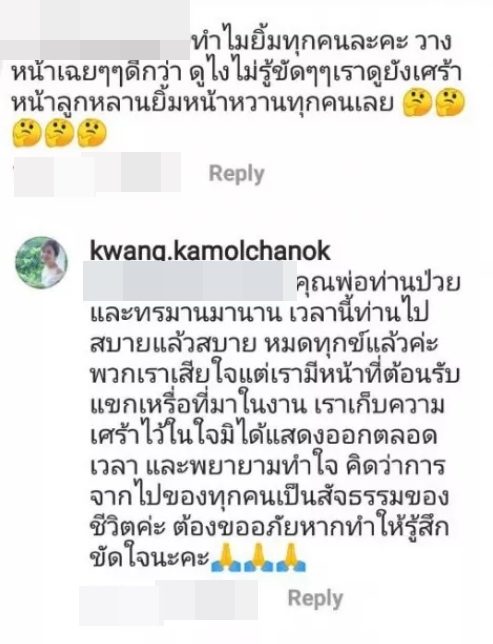
Task: Click the last praying hands emoji
Action: point(292,557)
